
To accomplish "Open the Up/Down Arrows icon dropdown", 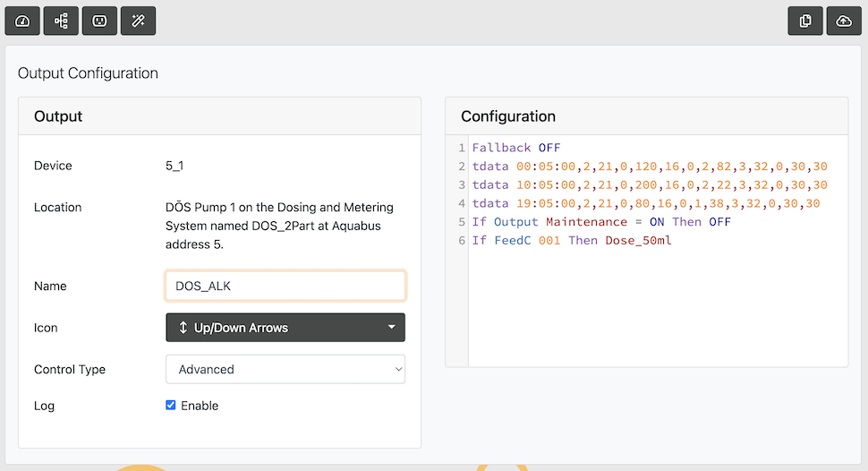I will [285, 328].
